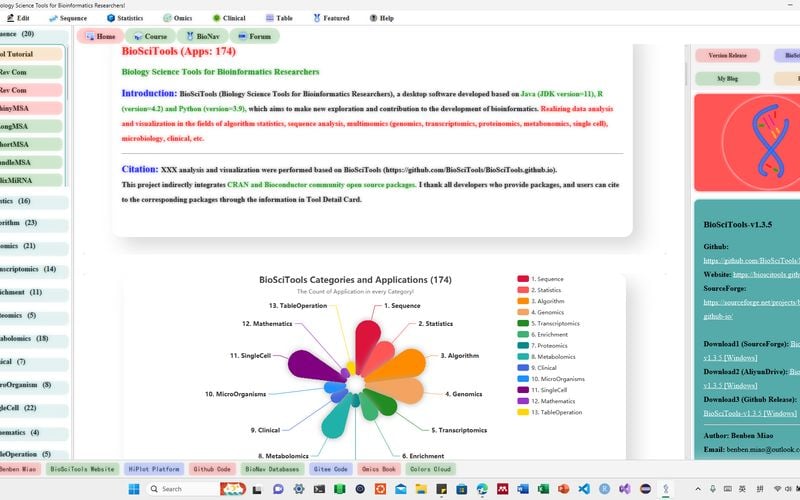
Task: Expand the Mathematics (4) sidebar category
Action: (34, 433)
